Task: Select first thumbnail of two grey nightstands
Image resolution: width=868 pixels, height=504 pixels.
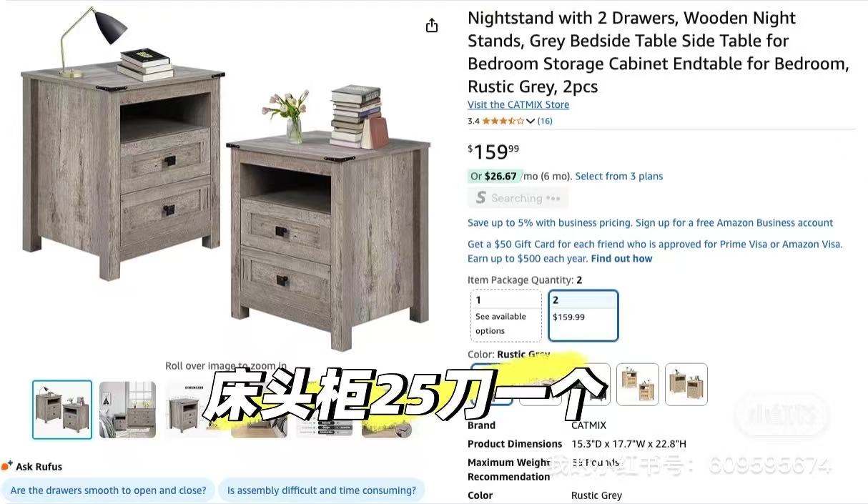Action: [62, 410]
